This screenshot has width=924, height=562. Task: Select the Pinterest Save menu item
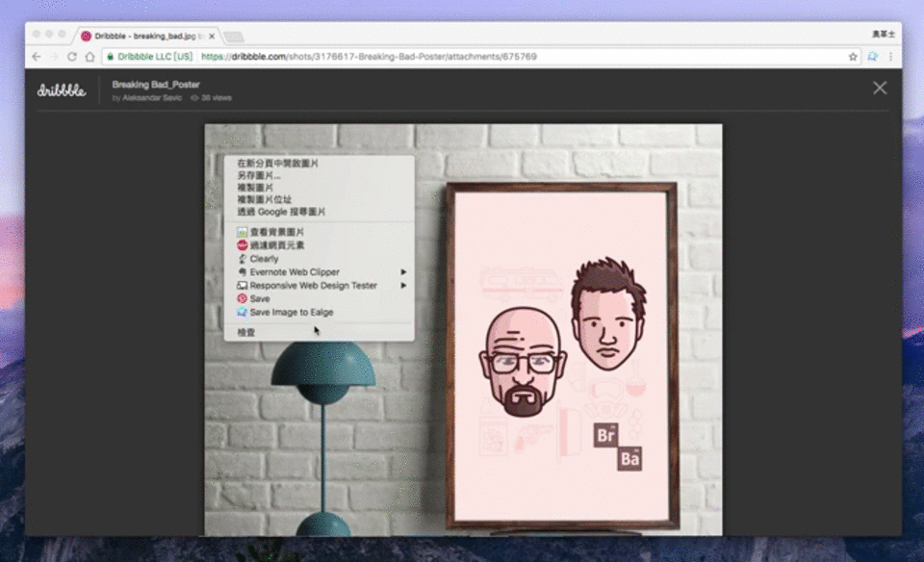(x=260, y=298)
